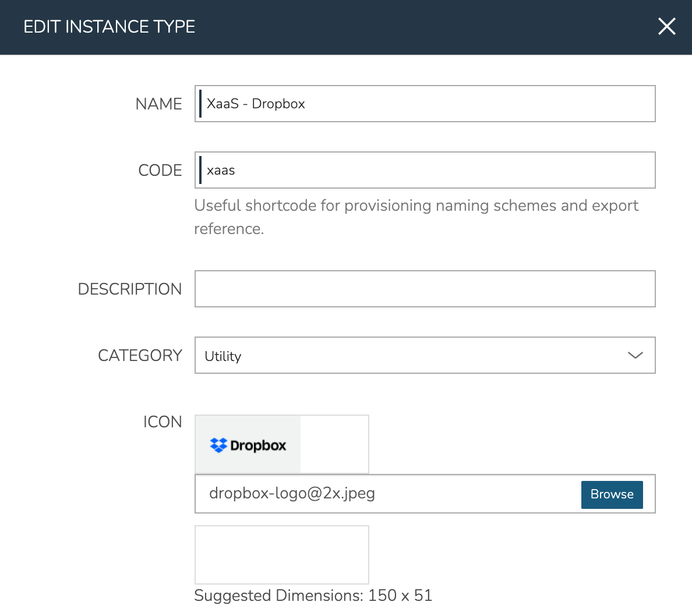Click the Dropbox wordmark text in logo
The height and width of the screenshot is (616, 692).
(258, 445)
